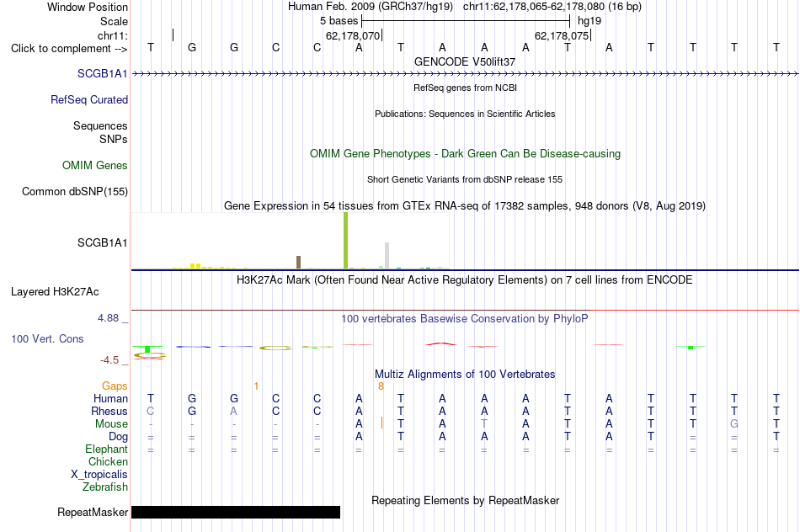Click the black RepeatMasker repeat block
Screen dimensions: 800x532
236,512
